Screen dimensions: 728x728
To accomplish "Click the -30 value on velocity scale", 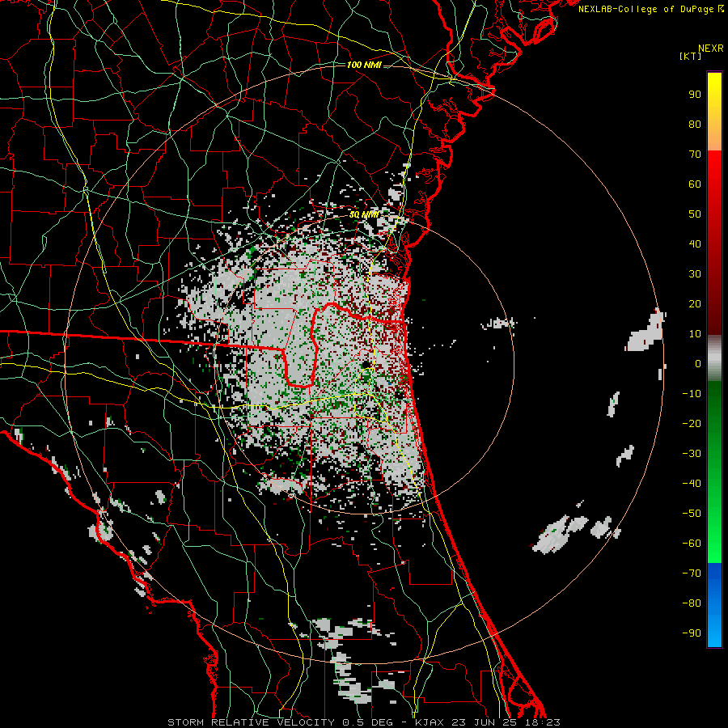I will pyautogui.click(x=692, y=454).
